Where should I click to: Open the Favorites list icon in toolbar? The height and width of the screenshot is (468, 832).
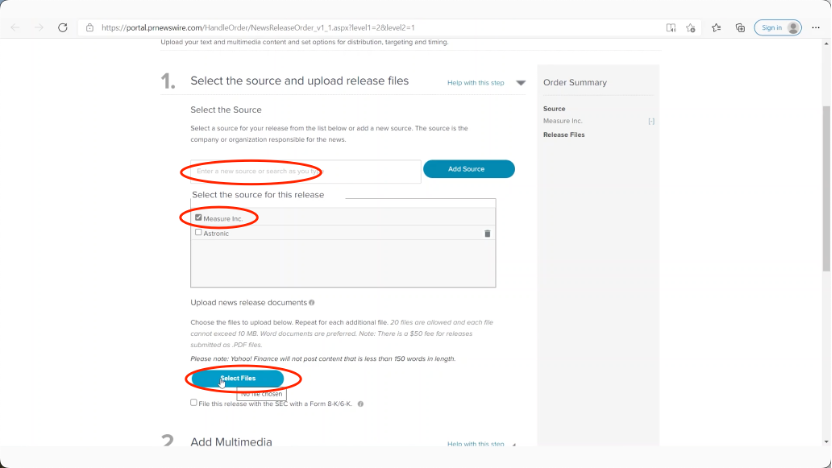click(x=716, y=28)
